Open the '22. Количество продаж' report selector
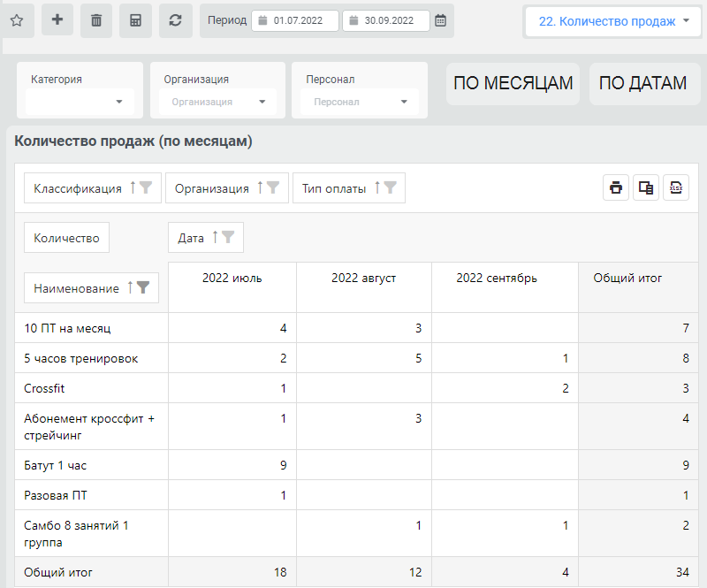 613,21
